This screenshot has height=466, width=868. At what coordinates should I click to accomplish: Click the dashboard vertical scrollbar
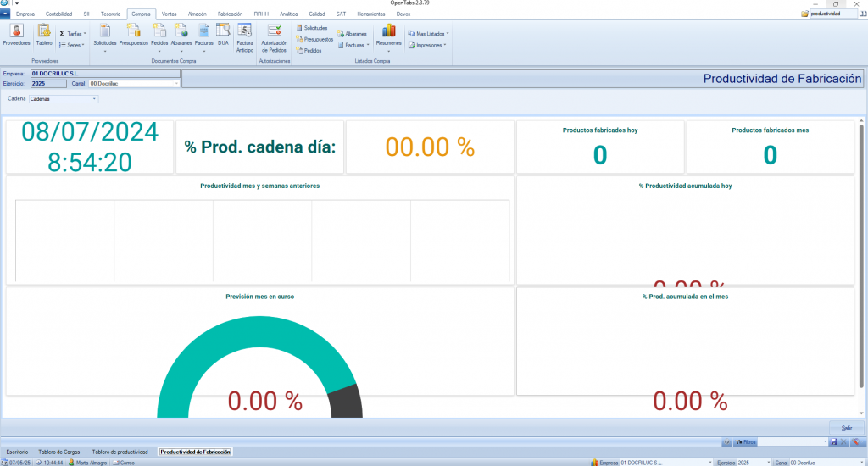861,254
